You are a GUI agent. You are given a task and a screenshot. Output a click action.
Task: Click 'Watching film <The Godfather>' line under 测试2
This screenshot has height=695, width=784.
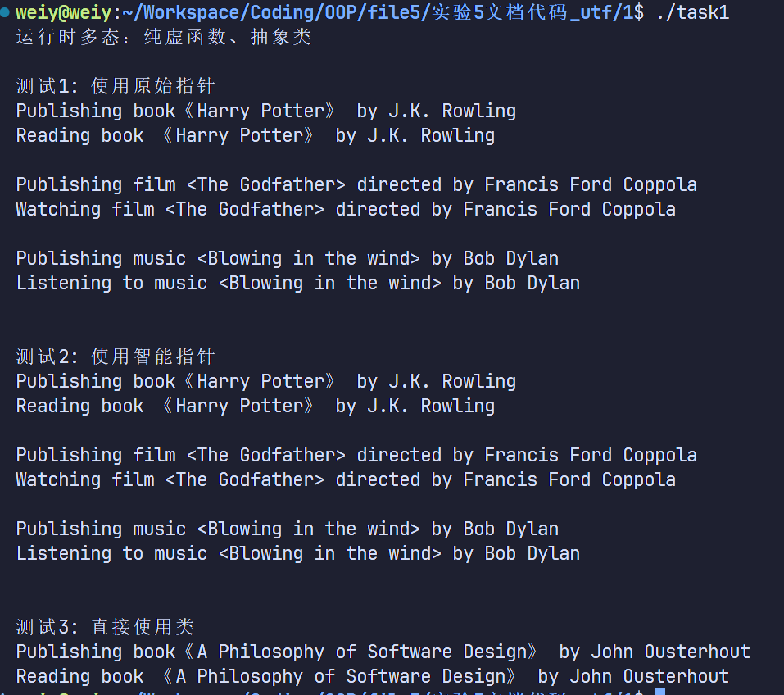pyautogui.click(x=346, y=479)
